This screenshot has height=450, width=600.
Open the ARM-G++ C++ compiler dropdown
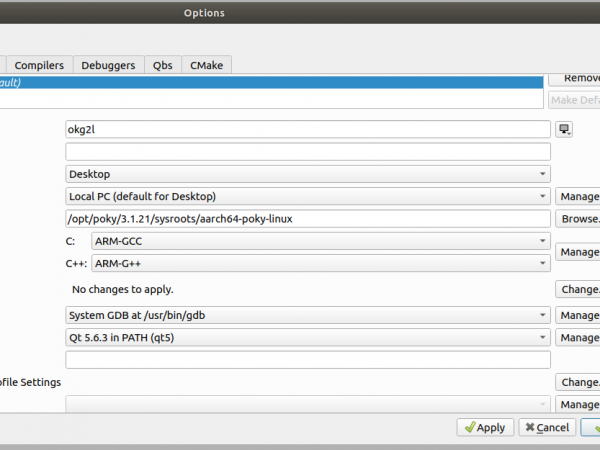(x=320, y=264)
